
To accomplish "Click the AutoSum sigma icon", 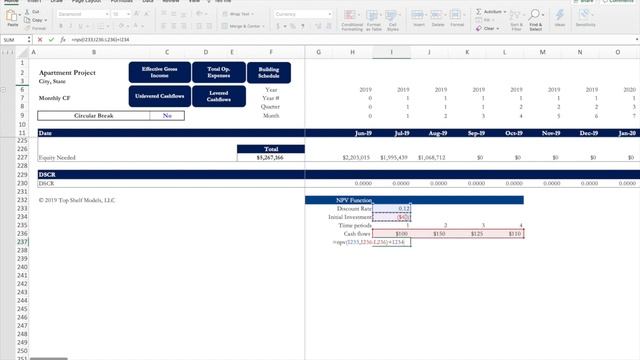I will click(479, 12).
